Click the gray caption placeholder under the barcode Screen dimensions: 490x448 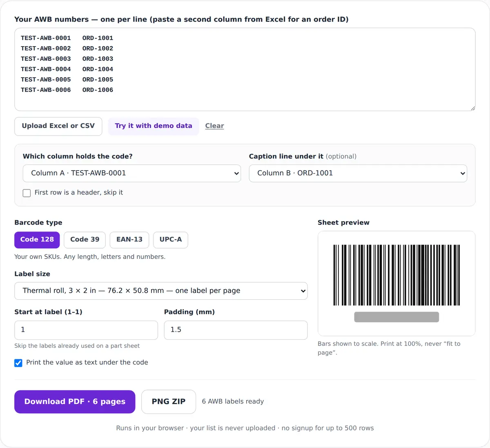[396, 317]
